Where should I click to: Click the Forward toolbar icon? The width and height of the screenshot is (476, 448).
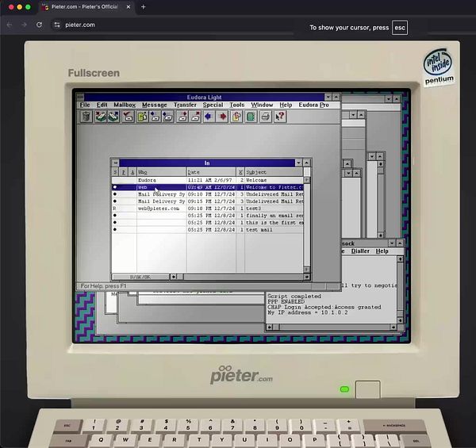point(182,117)
